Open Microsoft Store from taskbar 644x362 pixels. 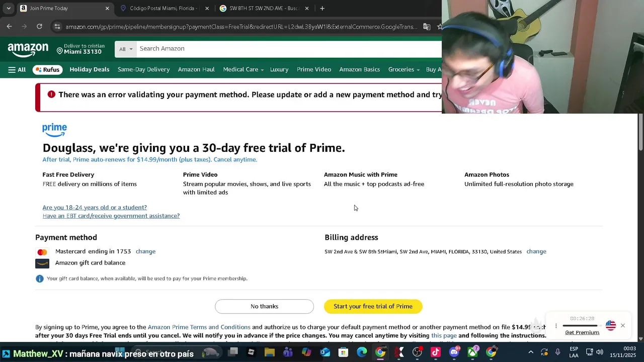click(343, 352)
